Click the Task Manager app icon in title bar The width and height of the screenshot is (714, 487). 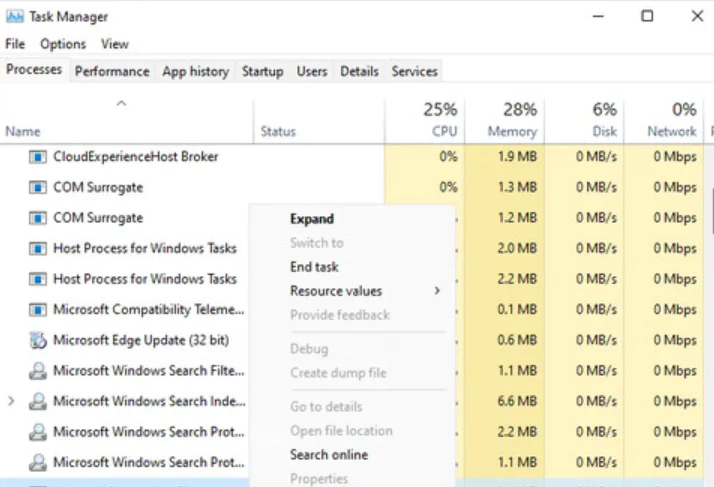(15, 17)
